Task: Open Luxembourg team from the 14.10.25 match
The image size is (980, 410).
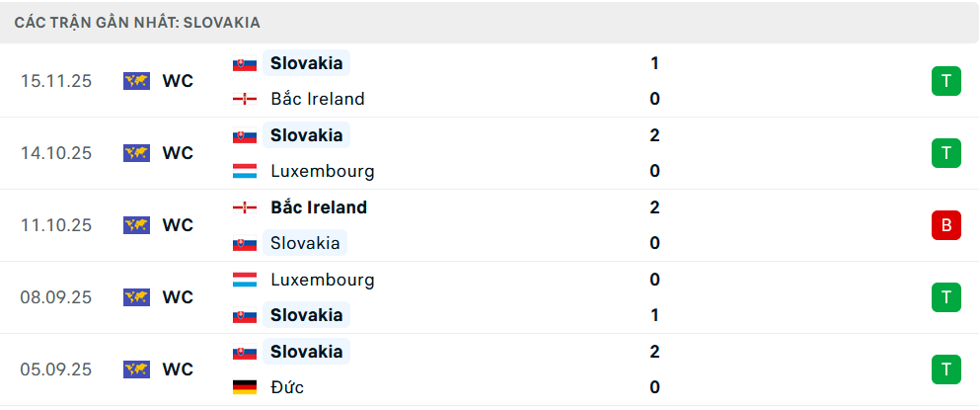Action: [322, 171]
